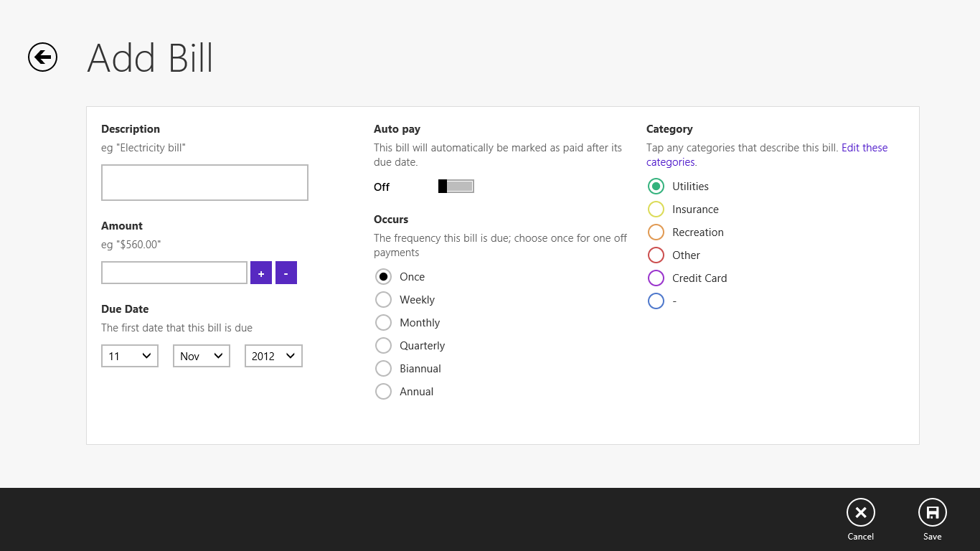
Task: Save the bill using the Save icon
Action: [933, 512]
